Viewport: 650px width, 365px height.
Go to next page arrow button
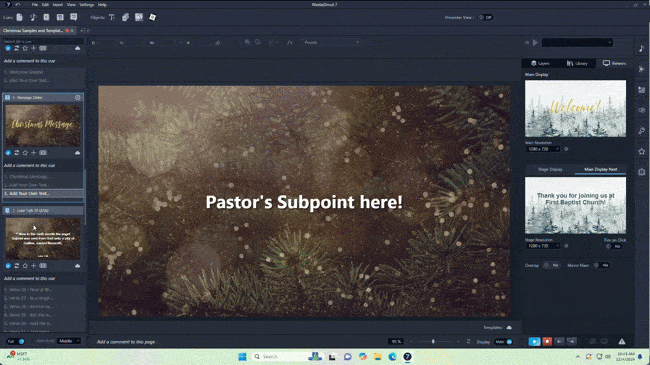(572, 341)
